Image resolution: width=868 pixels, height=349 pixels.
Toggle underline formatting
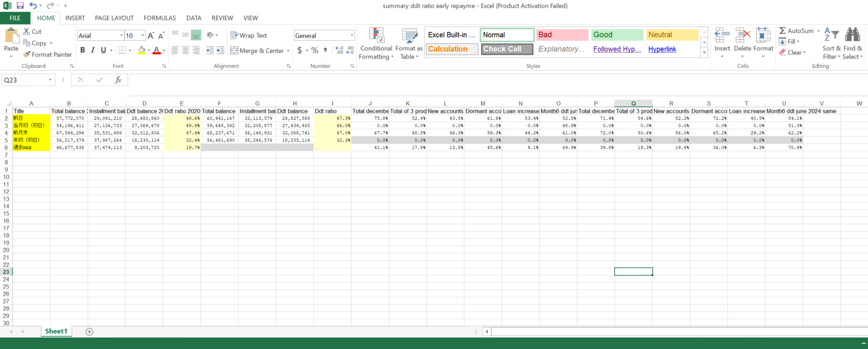(x=103, y=50)
